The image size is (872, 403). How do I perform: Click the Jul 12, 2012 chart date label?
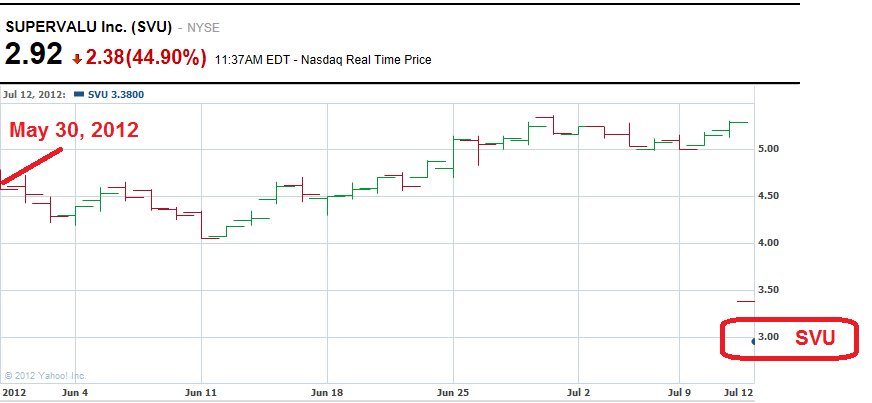tap(34, 94)
